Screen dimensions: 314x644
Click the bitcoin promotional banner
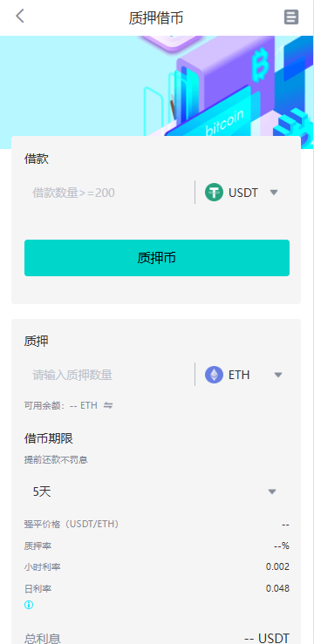pyautogui.click(x=157, y=86)
